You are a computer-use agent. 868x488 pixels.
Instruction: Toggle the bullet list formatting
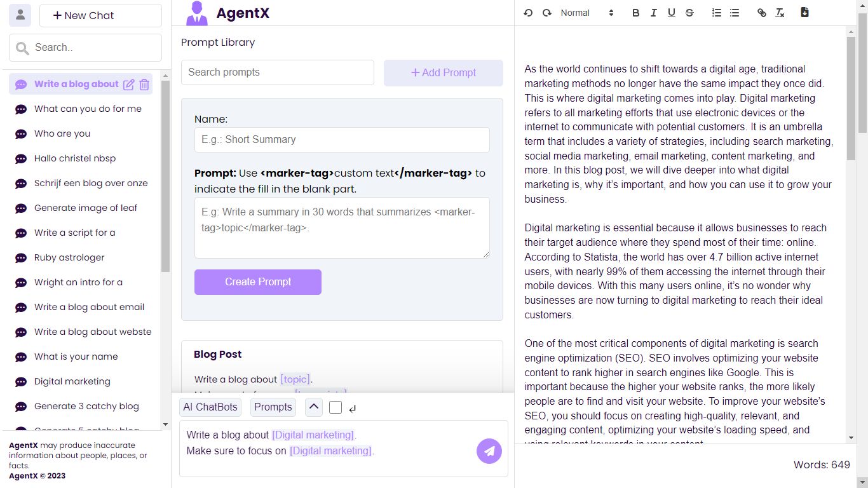click(735, 12)
